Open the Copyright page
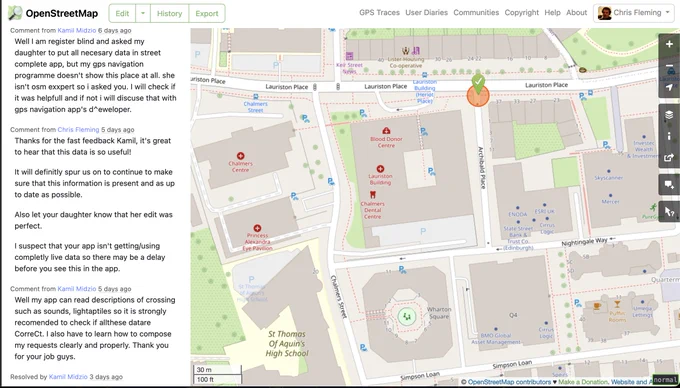Screen dimensions: 680x388 coord(522,13)
